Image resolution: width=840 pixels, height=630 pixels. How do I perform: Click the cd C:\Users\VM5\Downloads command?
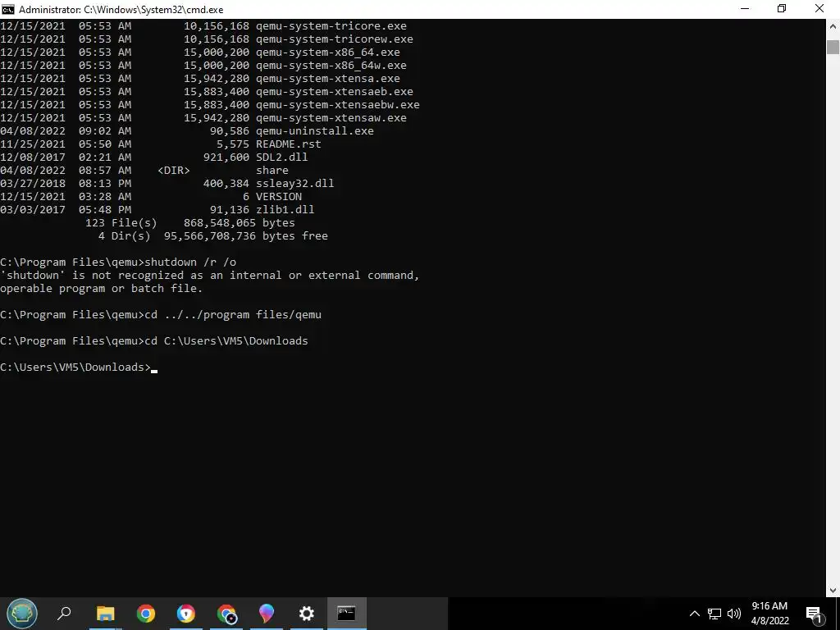click(x=226, y=340)
